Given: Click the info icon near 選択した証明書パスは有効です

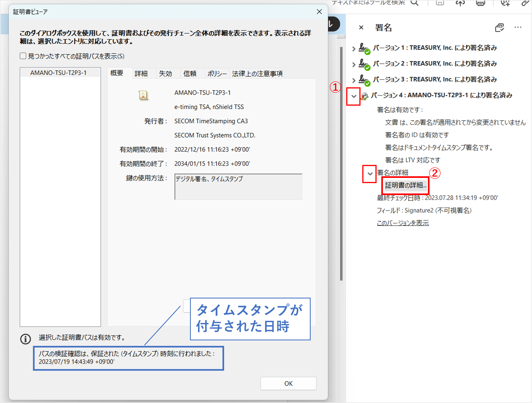Looking at the screenshot, I should pos(25,339).
